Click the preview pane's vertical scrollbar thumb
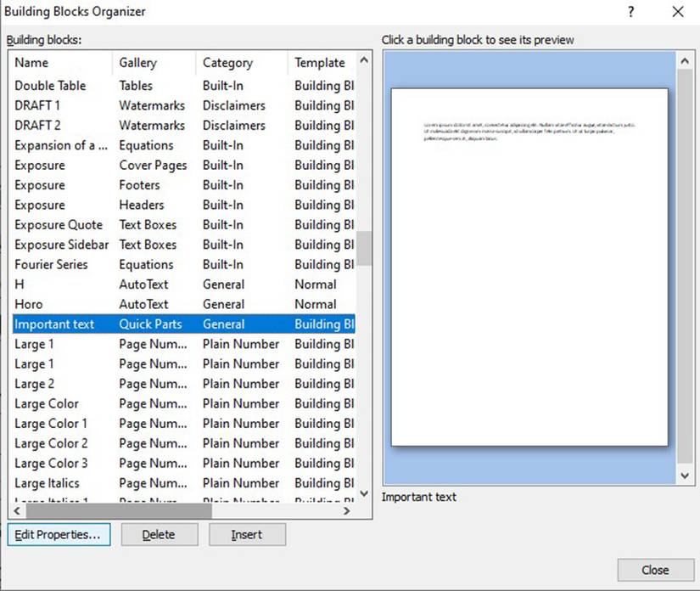Screen dimensions: 700x591 coord(685,267)
